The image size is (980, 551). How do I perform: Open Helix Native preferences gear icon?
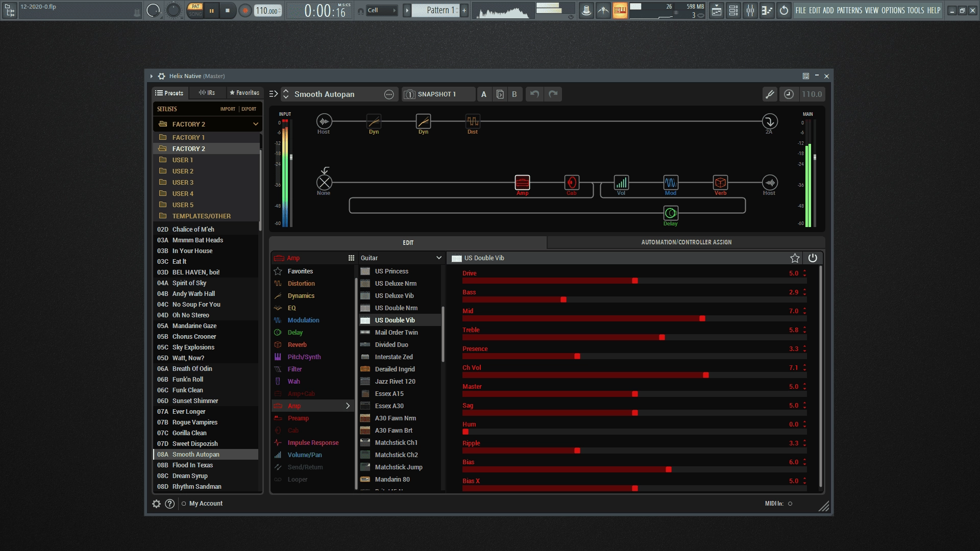click(x=157, y=504)
